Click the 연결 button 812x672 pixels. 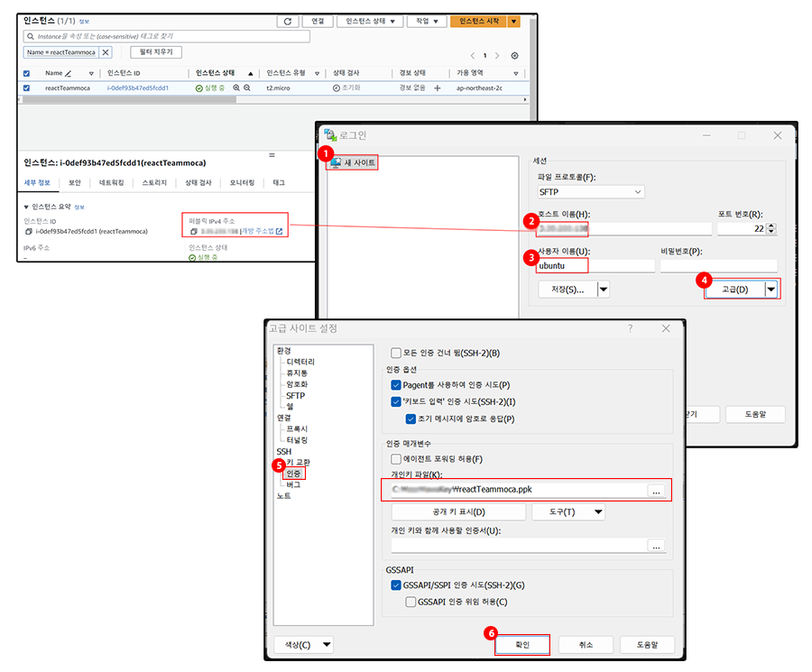pyautogui.click(x=318, y=22)
